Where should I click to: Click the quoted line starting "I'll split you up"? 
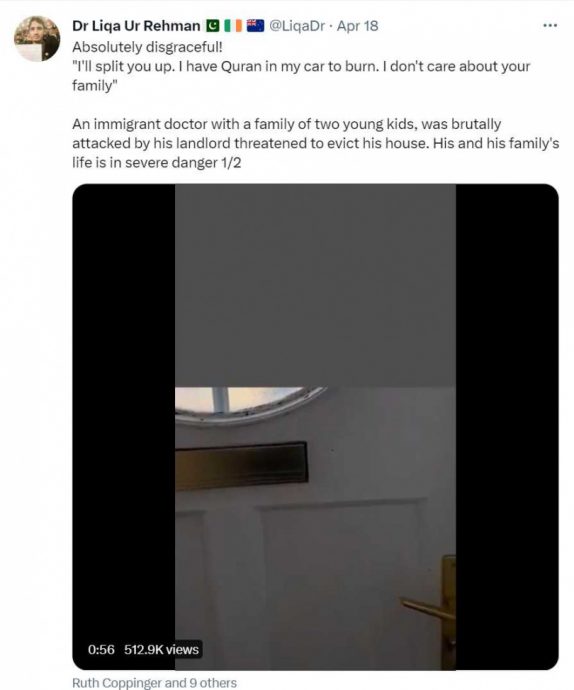coord(301,76)
